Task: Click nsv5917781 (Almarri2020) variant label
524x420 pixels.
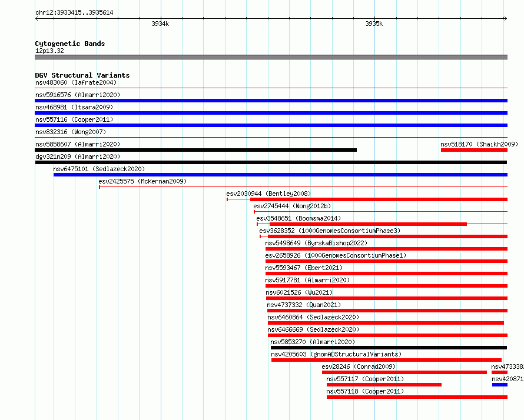Action: [307, 280]
